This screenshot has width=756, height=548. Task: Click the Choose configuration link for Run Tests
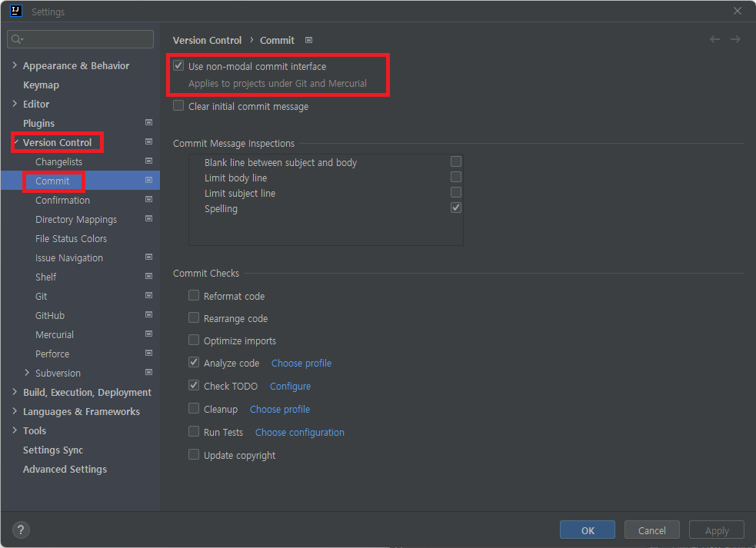click(299, 432)
